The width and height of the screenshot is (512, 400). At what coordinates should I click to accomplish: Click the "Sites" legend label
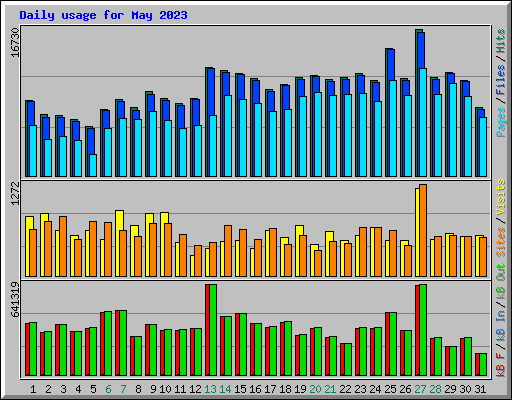click(501, 242)
